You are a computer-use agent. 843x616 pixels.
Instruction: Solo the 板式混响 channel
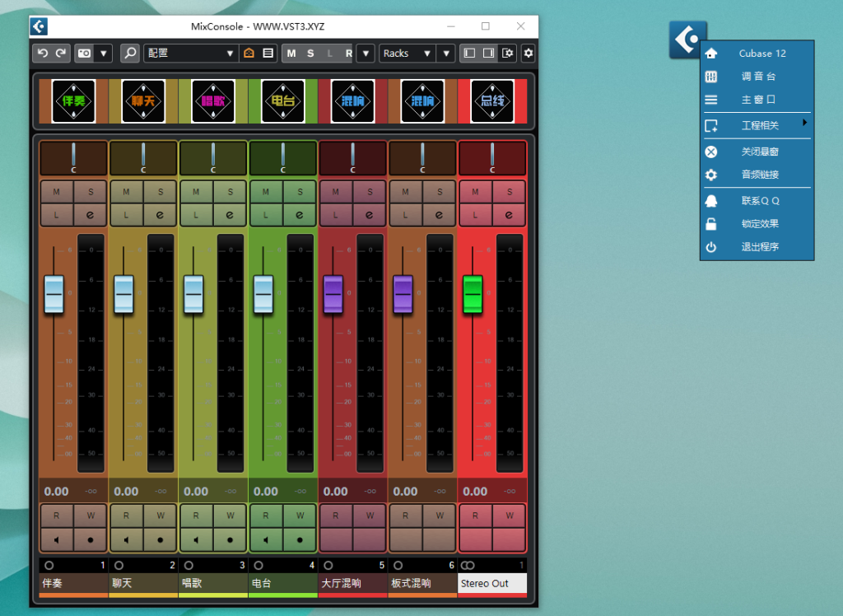tap(440, 192)
